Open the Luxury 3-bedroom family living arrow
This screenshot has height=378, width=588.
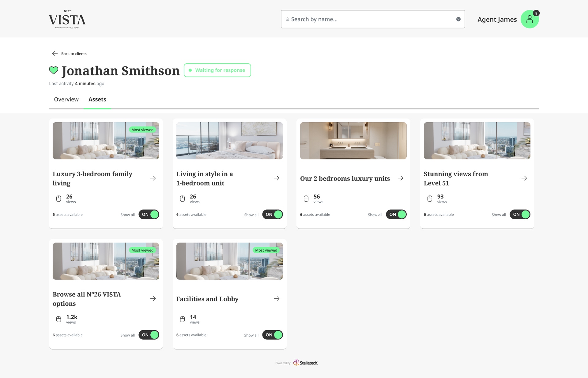pos(153,178)
